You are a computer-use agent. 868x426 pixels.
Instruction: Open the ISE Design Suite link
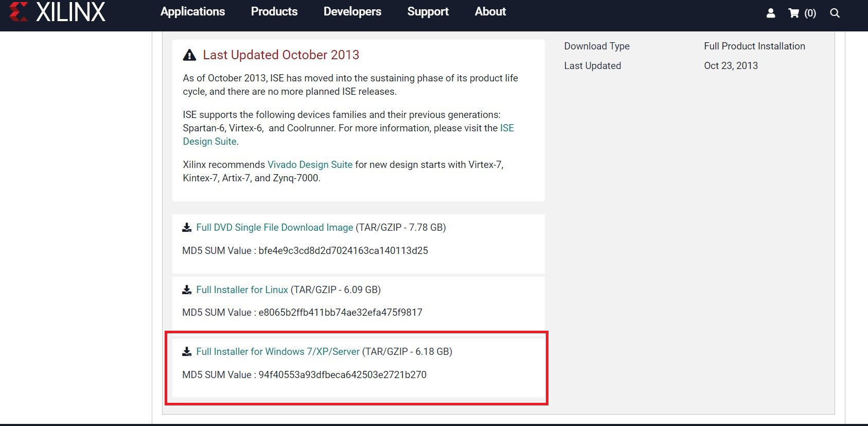tap(209, 141)
